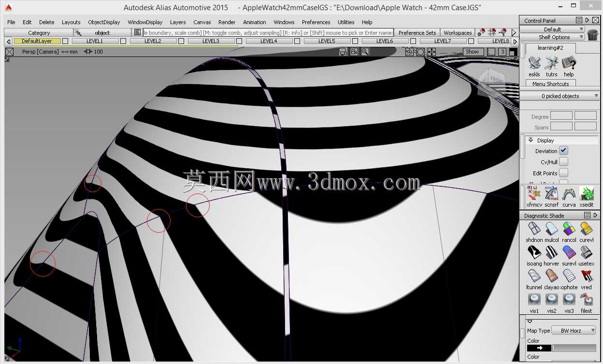Open the Default shelf dropdown
603x364 pixels.
(552, 29)
